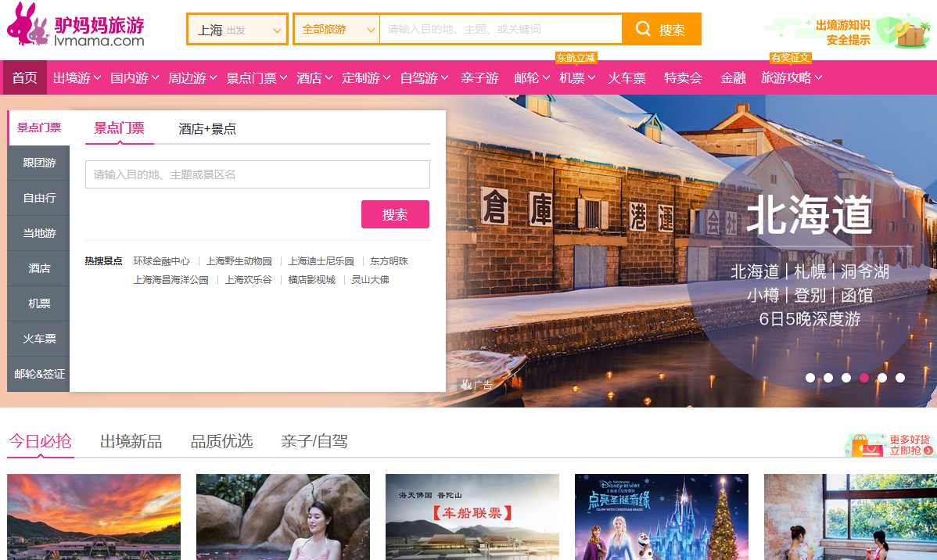Screen dimensions: 937x560
Task: Click the lvmama donkey logo
Action: [x=74, y=29]
